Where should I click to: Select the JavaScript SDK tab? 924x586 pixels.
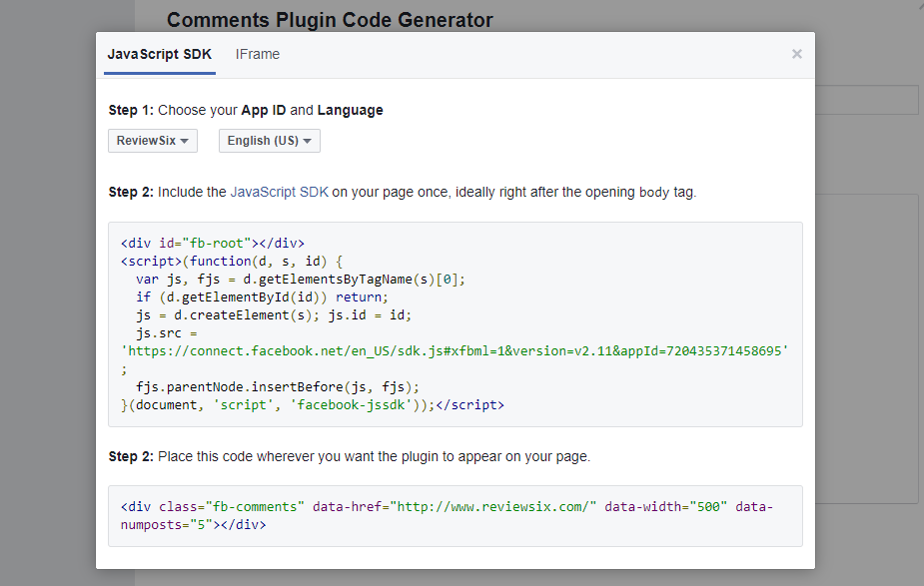(159, 55)
